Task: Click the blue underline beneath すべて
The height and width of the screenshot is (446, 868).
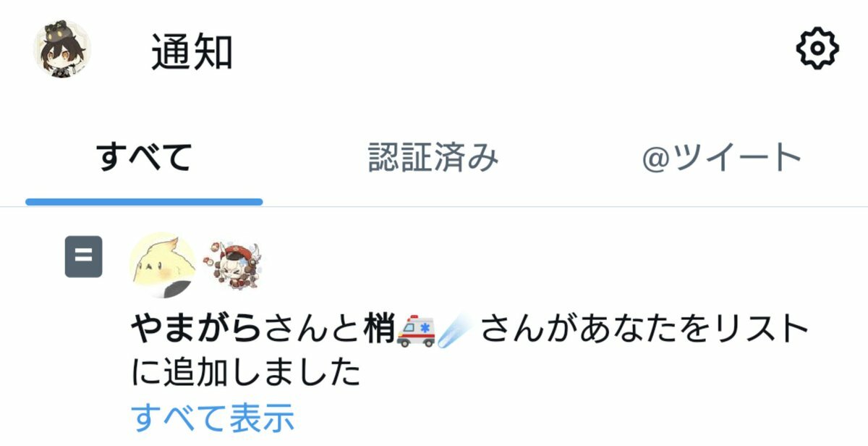Action: pyautogui.click(x=144, y=201)
